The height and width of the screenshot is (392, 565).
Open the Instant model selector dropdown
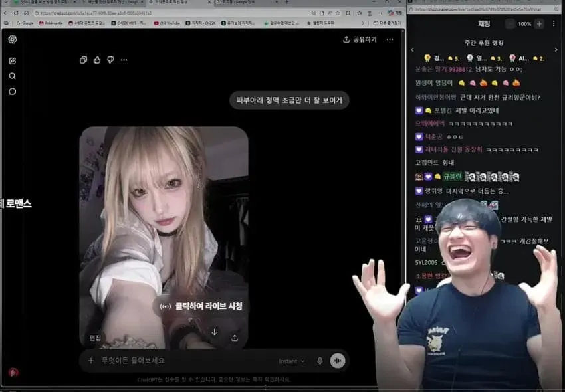pos(292,361)
